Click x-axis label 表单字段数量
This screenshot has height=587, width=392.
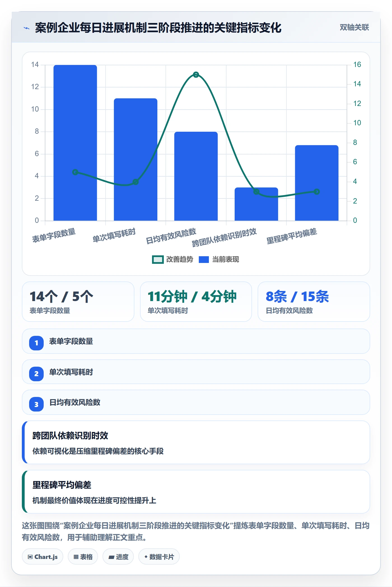(x=54, y=235)
